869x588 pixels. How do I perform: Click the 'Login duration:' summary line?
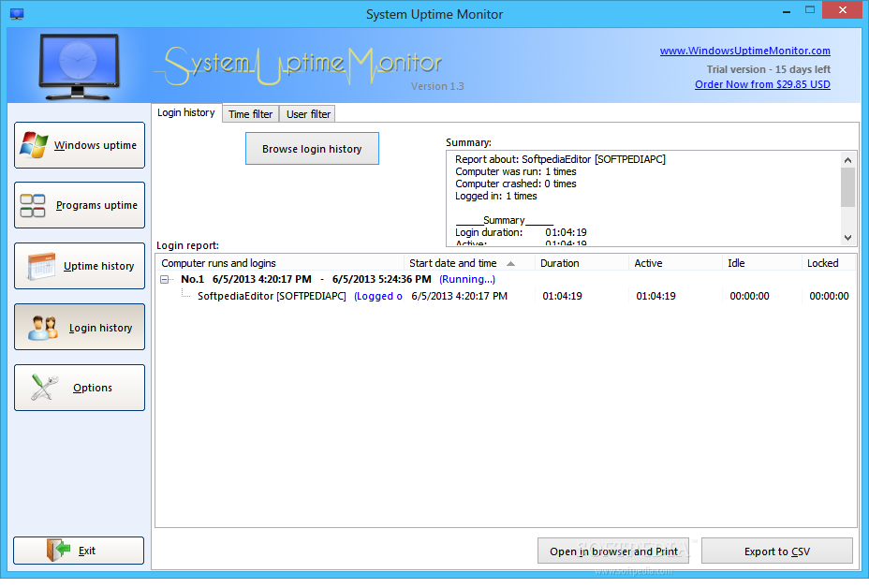click(521, 232)
